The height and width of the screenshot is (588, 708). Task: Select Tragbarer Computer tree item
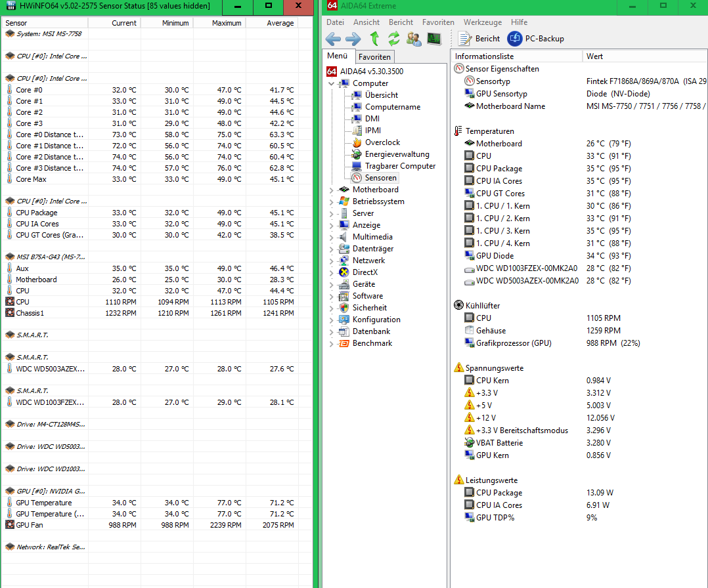[x=400, y=166]
